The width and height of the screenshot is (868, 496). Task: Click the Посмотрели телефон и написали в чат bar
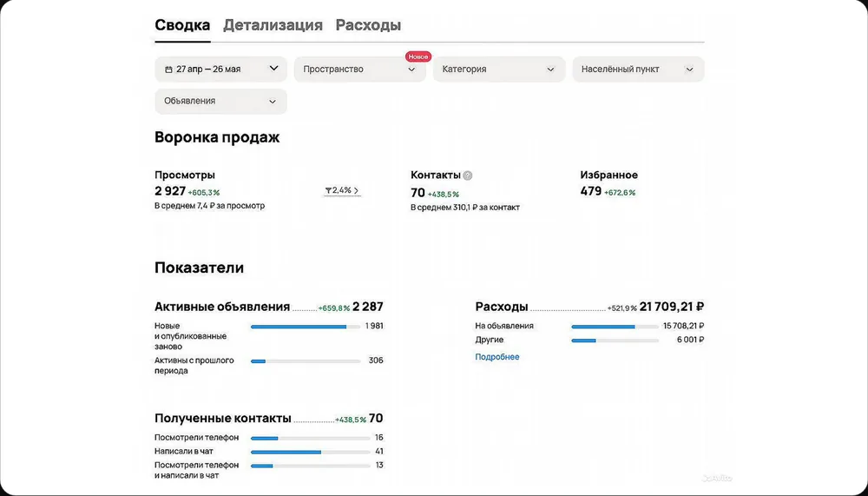tap(310, 466)
